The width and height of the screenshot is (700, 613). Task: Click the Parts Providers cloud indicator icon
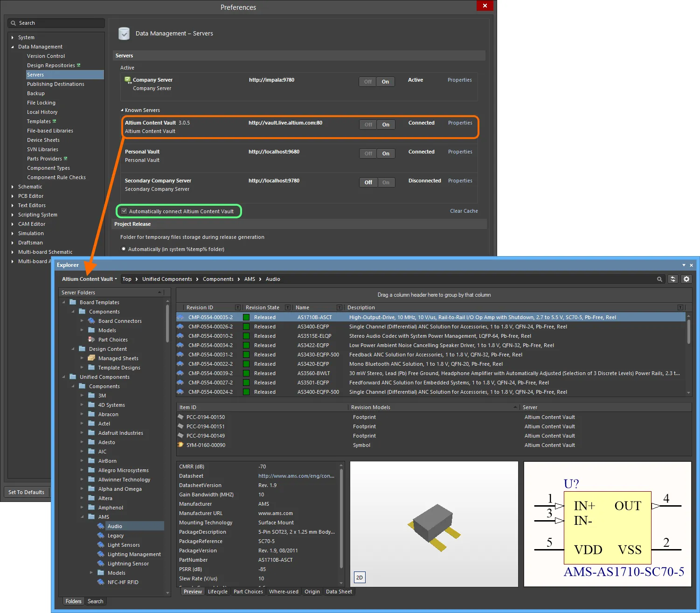[x=65, y=159]
